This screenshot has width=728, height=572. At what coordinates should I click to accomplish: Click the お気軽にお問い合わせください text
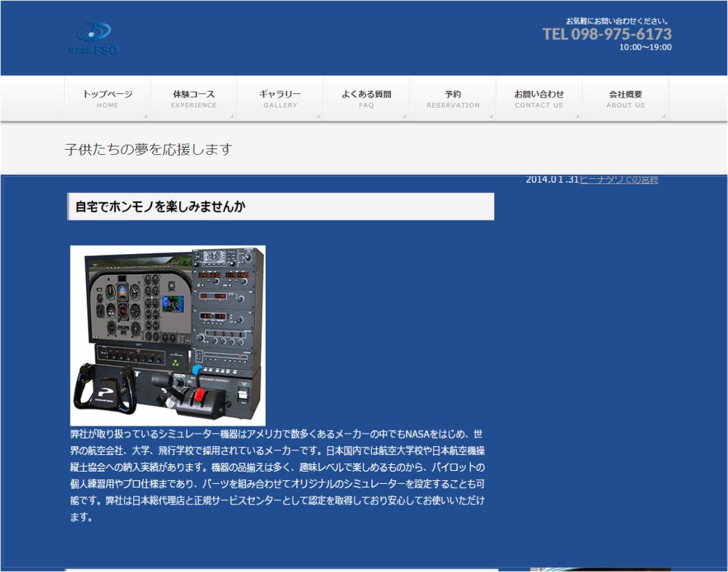click(x=617, y=21)
